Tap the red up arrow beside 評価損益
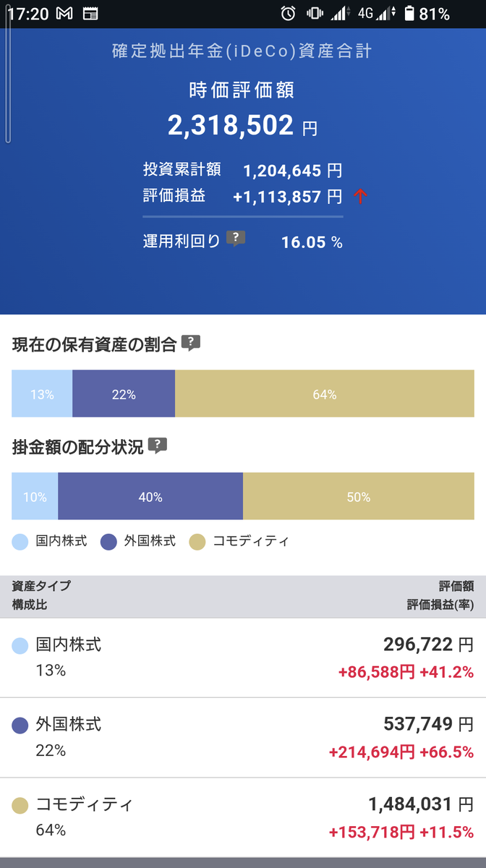486x868 pixels. coord(360,195)
